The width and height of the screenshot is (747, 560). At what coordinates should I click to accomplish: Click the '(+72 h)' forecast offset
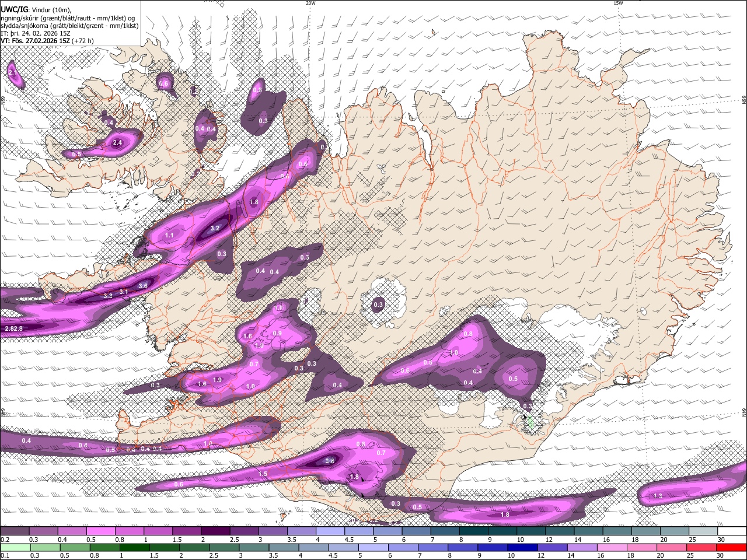pyautogui.click(x=83, y=41)
